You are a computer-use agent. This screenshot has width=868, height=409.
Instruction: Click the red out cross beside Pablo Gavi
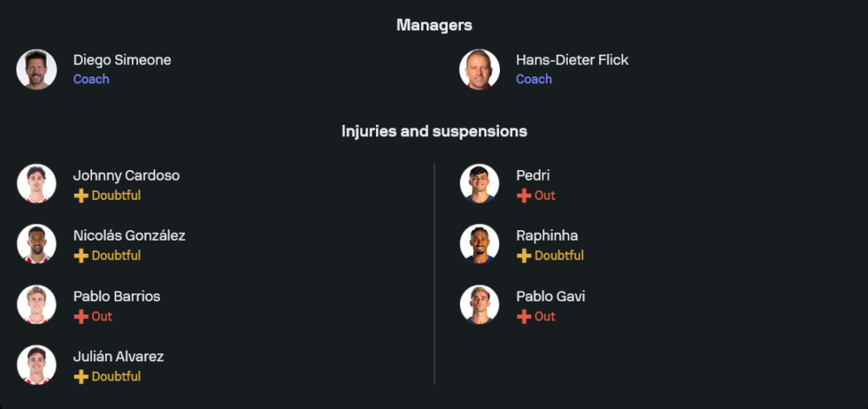point(523,316)
